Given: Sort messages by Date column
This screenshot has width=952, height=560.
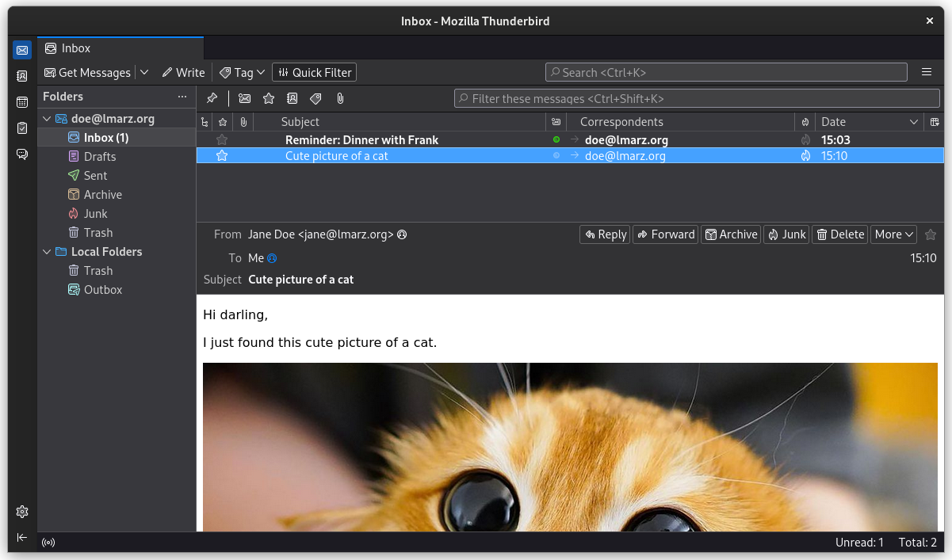Looking at the screenshot, I should (870, 122).
